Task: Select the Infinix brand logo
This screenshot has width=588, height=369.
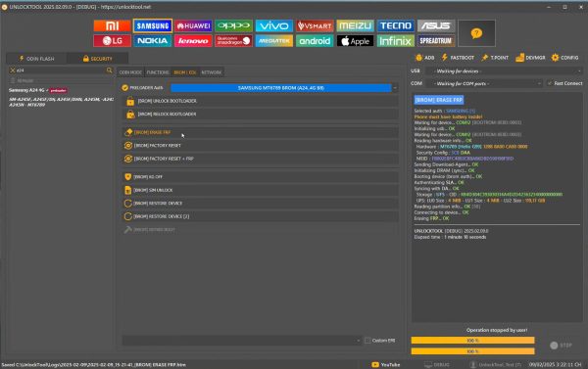Action: coord(396,41)
